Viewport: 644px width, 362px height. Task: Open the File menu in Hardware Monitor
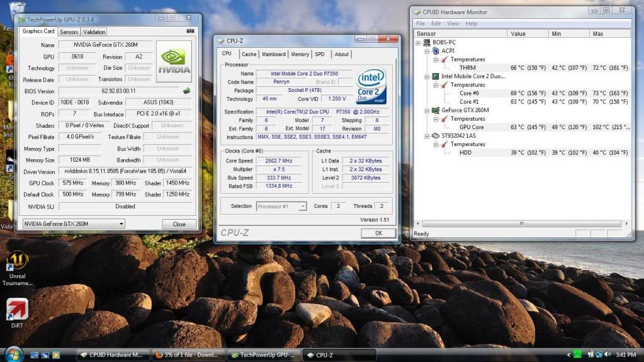click(x=421, y=23)
